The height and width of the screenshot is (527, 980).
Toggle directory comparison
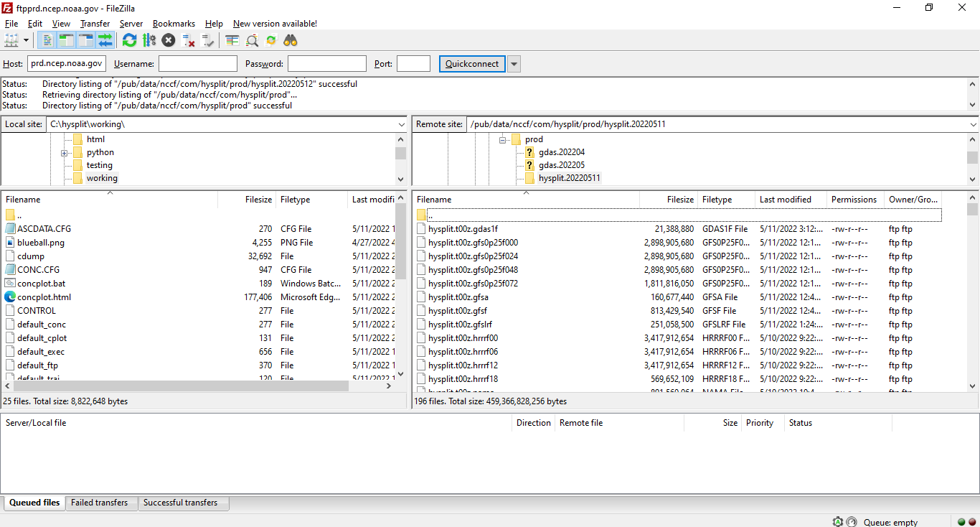pyautogui.click(x=252, y=40)
